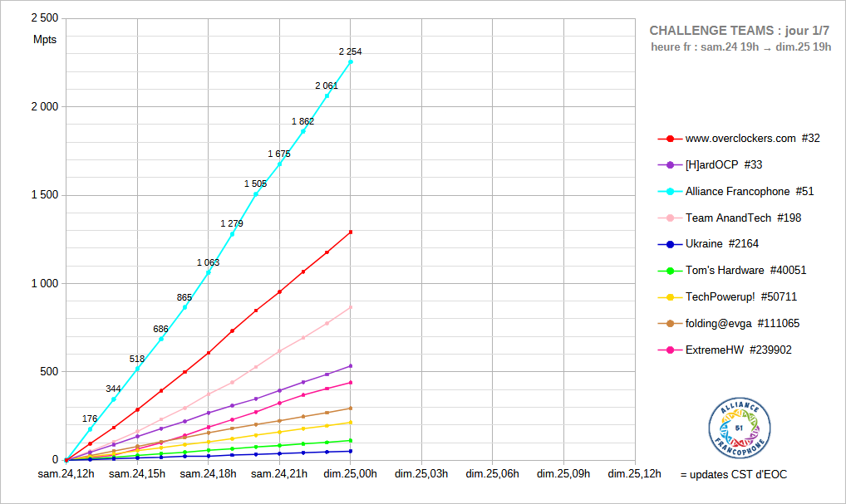The image size is (846, 504).
Task: Click the Tom's Hardware #40051 legend text
Action: click(x=745, y=271)
